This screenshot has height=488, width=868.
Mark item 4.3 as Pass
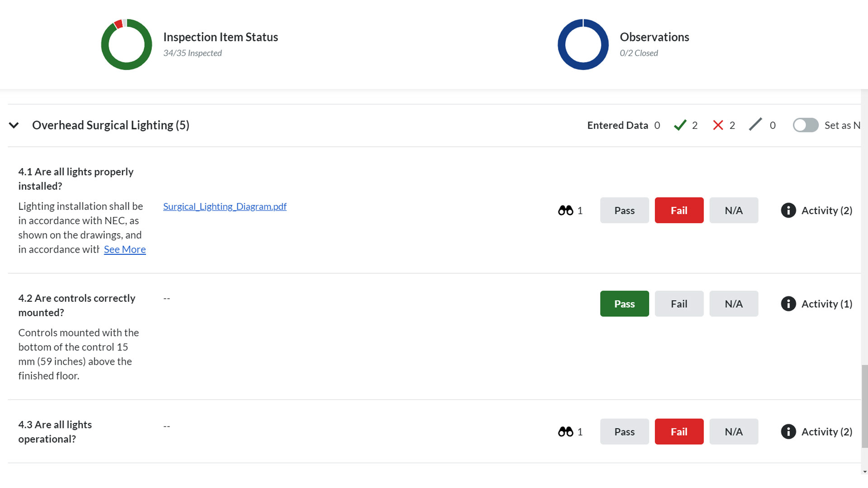(624, 432)
